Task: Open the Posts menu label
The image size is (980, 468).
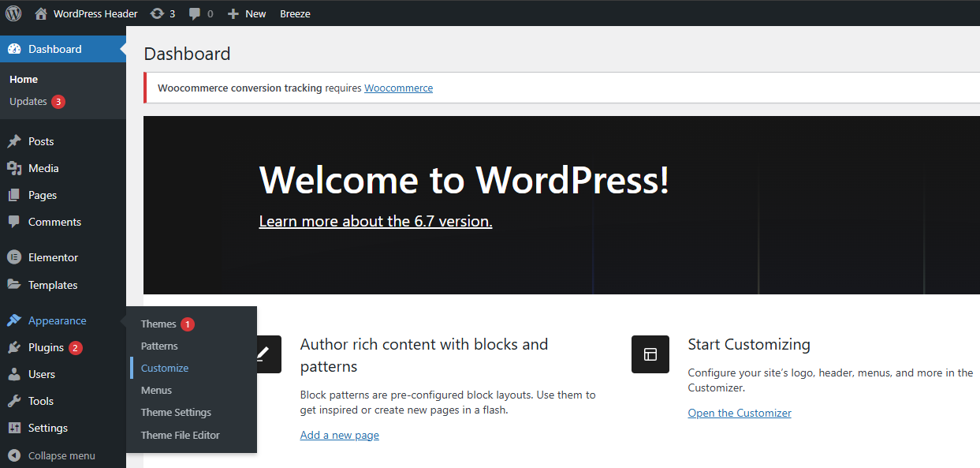Action: point(41,141)
